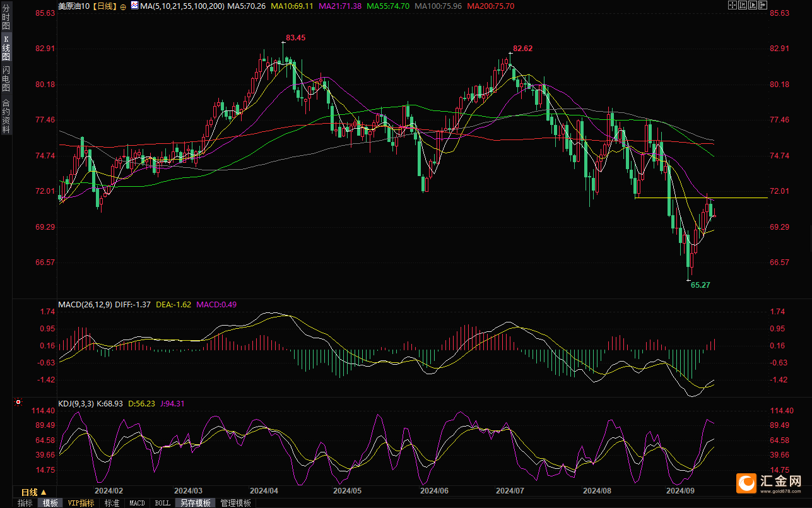Select the 模板 bottom tab

(x=50, y=503)
